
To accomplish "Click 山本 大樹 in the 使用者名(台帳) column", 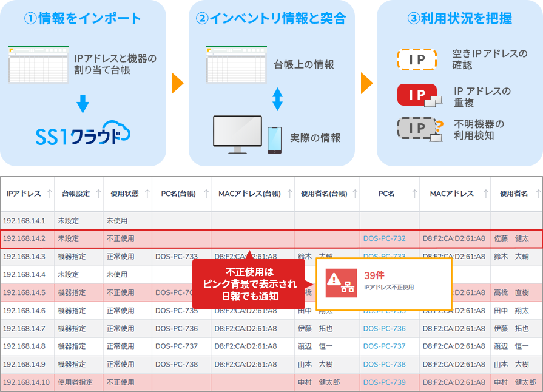I will 315,364.
